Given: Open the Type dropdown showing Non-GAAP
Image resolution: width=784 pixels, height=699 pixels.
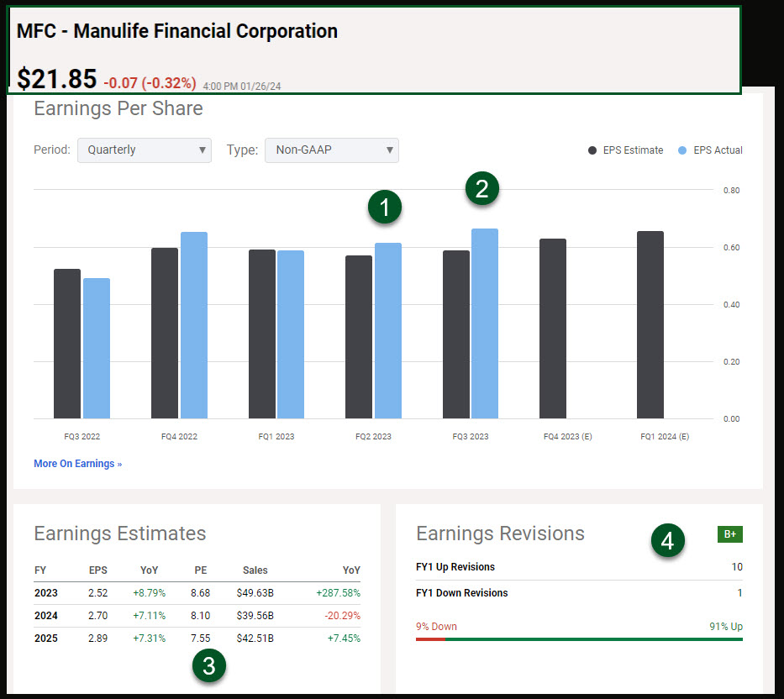Looking at the screenshot, I should [331, 150].
